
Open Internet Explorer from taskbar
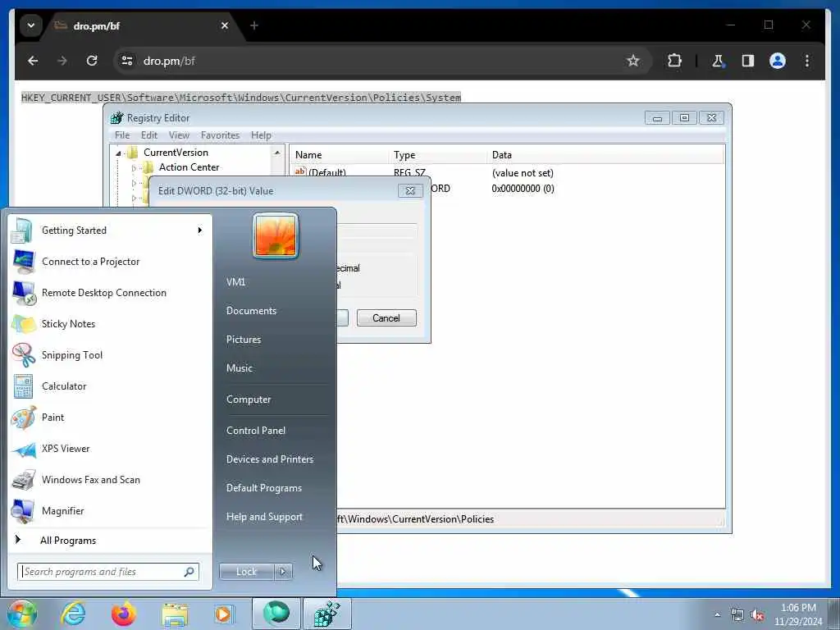click(x=73, y=614)
